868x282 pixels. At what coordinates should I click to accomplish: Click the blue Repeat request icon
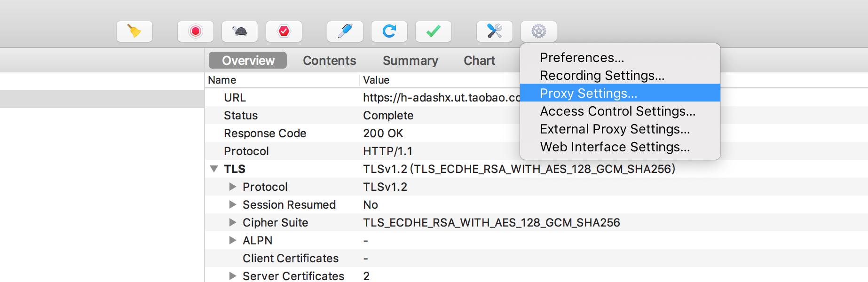coord(389,31)
